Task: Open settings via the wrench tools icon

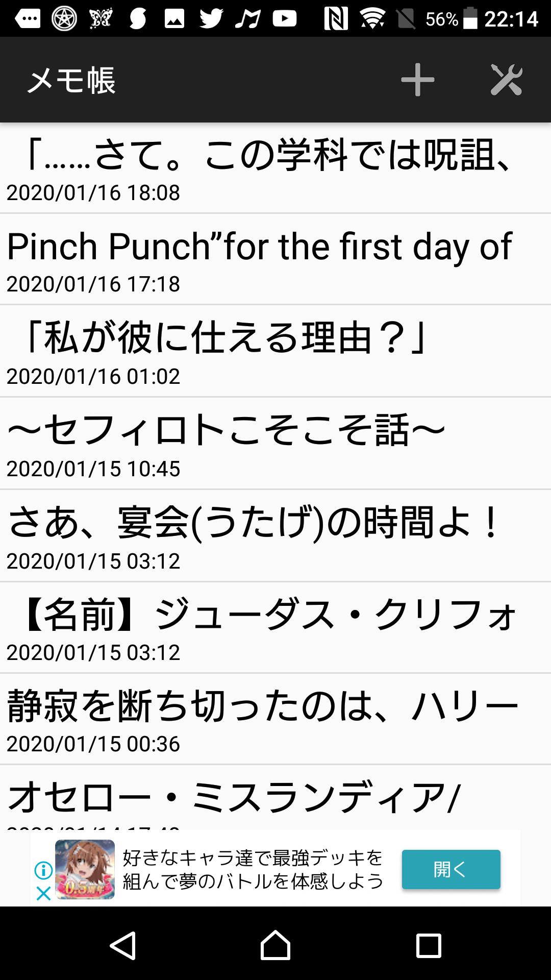Action: [506, 80]
